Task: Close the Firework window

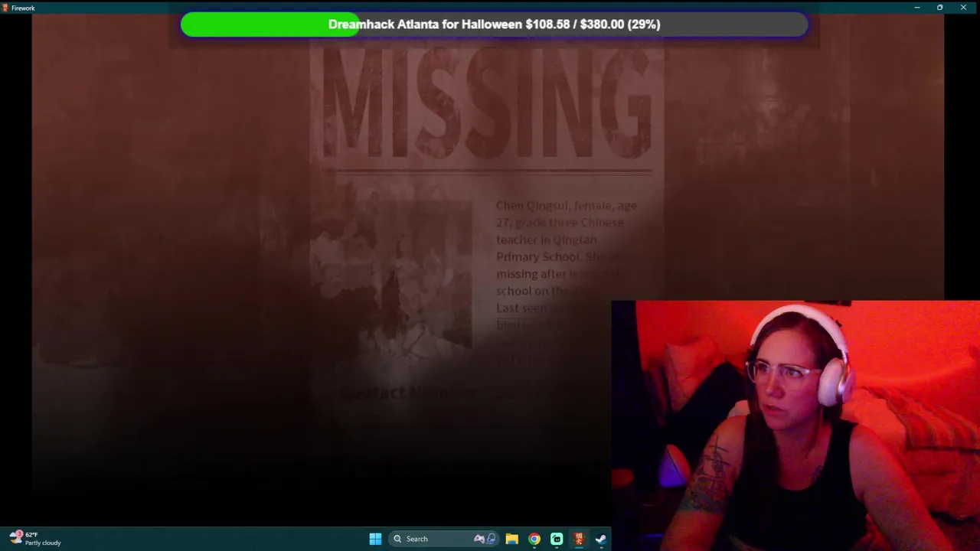Action: click(x=963, y=8)
